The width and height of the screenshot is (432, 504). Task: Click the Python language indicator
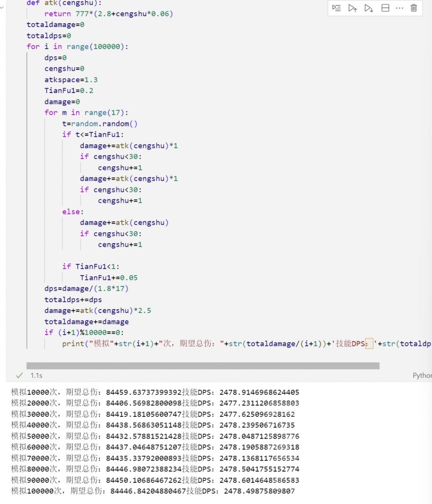(x=422, y=375)
